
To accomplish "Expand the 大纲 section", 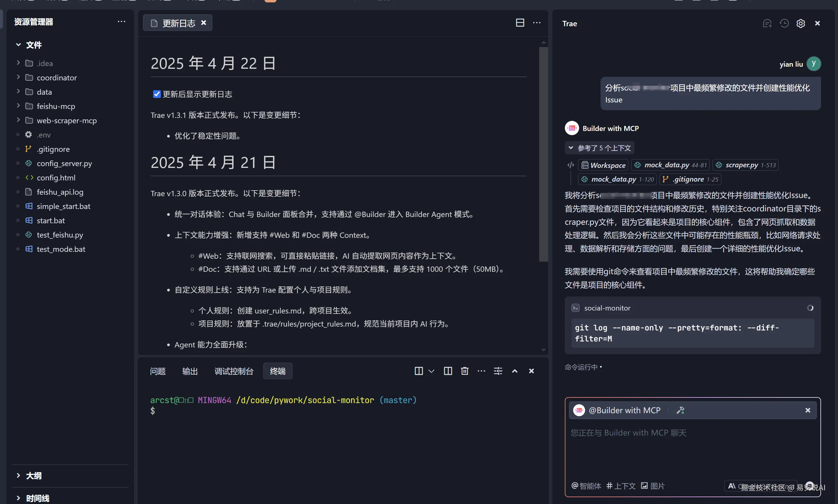I will pos(33,475).
